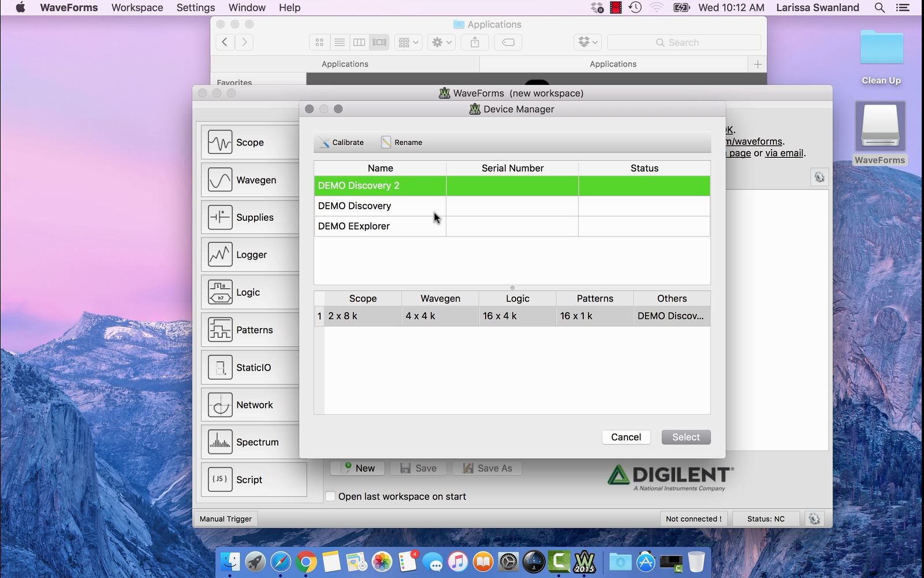The width and height of the screenshot is (924, 578).
Task: Open the Workspace menu
Action: [x=137, y=8]
